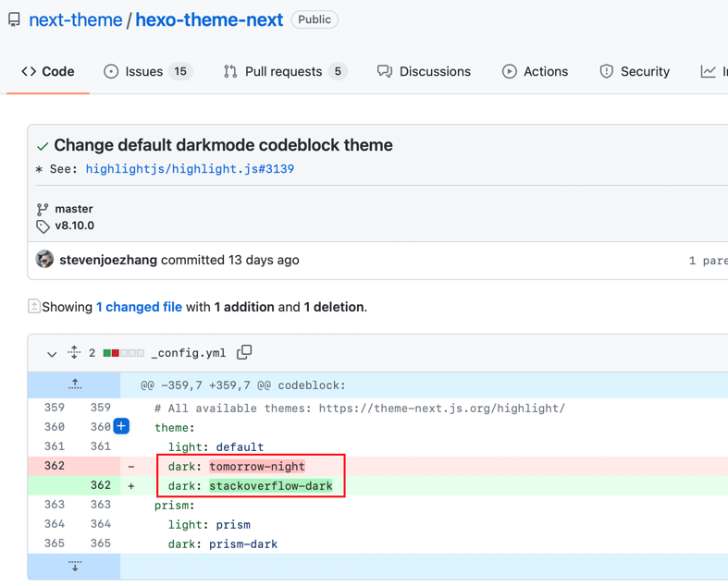Image resolution: width=728 pixels, height=586 pixels.
Task: Open the Actions tab
Action: pyautogui.click(x=535, y=71)
